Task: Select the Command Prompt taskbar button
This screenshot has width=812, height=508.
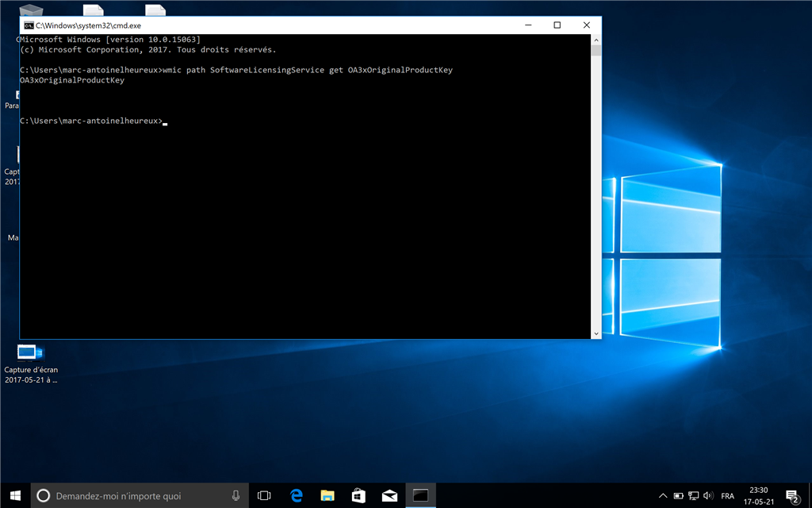Action: tap(420, 495)
